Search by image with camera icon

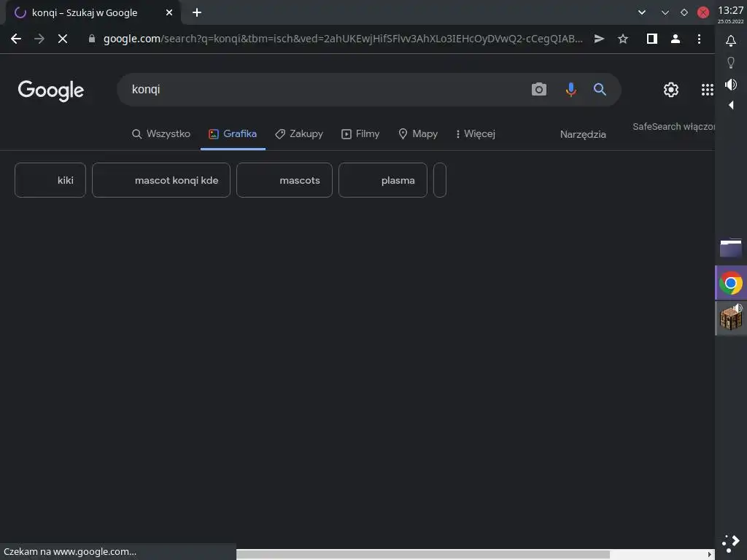tap(539, 89)
